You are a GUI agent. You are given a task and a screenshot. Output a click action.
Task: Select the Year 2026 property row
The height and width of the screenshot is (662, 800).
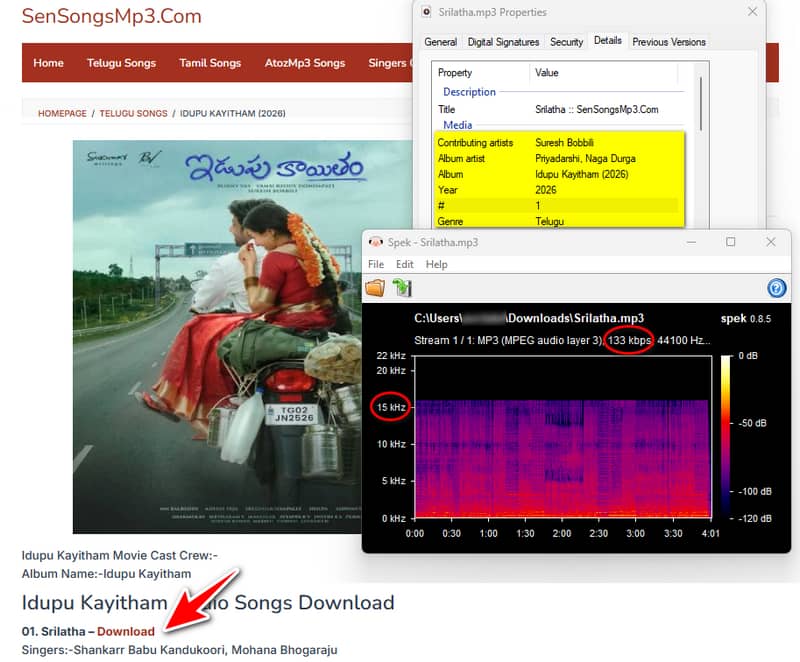click(x=558, y=190)
